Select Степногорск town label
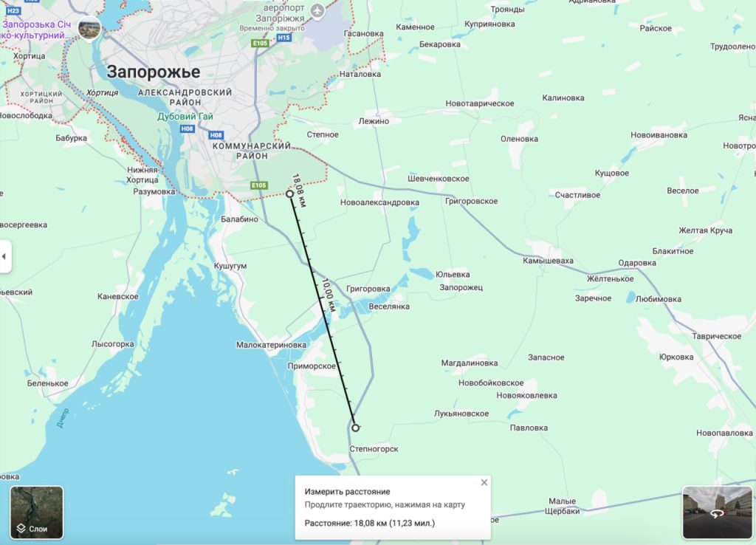The height and width of the screenshot is (545, 756). coord(374,449)
